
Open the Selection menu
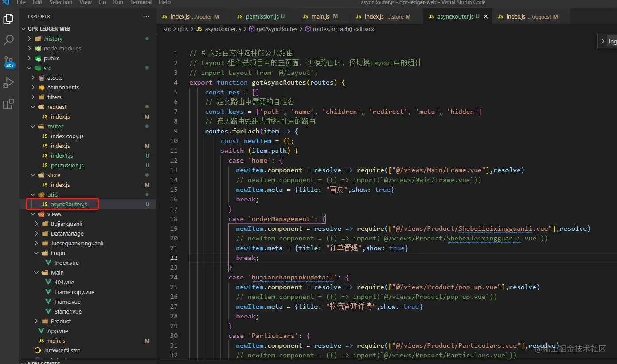61,2
